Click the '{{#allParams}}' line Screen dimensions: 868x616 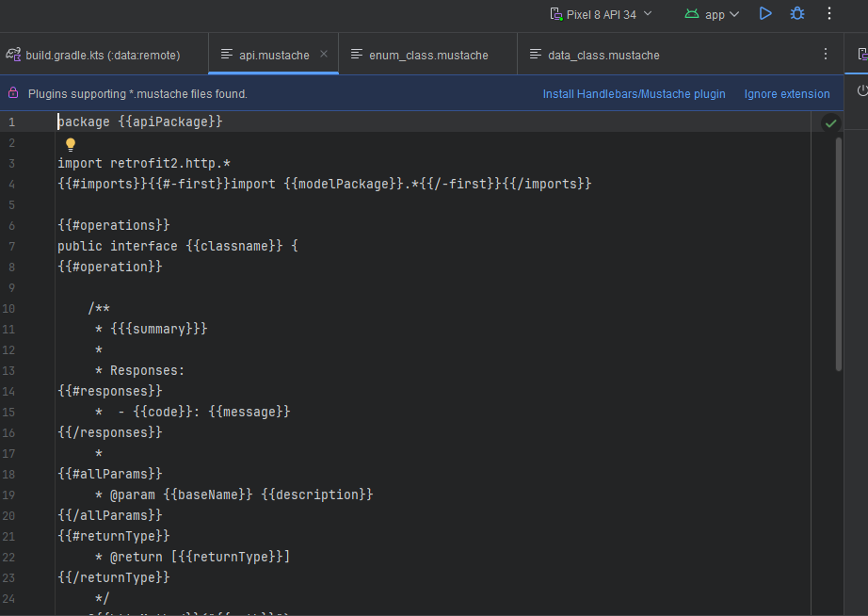click(109, 474)
